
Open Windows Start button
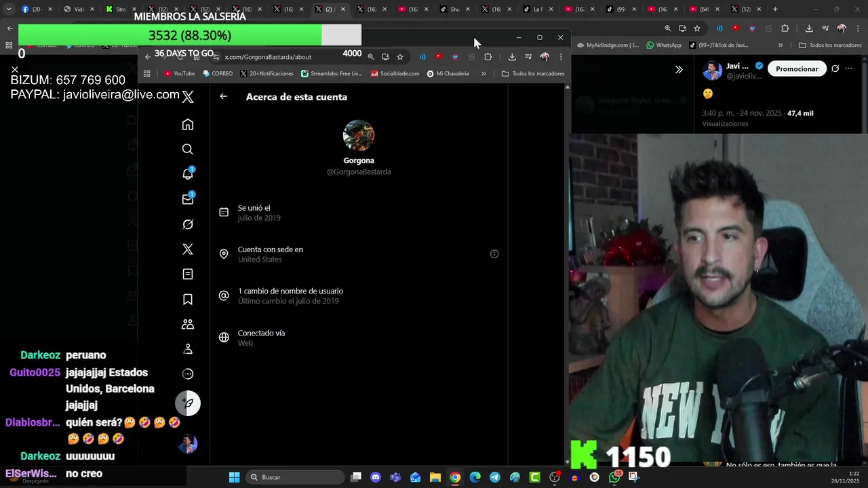click(x=234, y=477)
